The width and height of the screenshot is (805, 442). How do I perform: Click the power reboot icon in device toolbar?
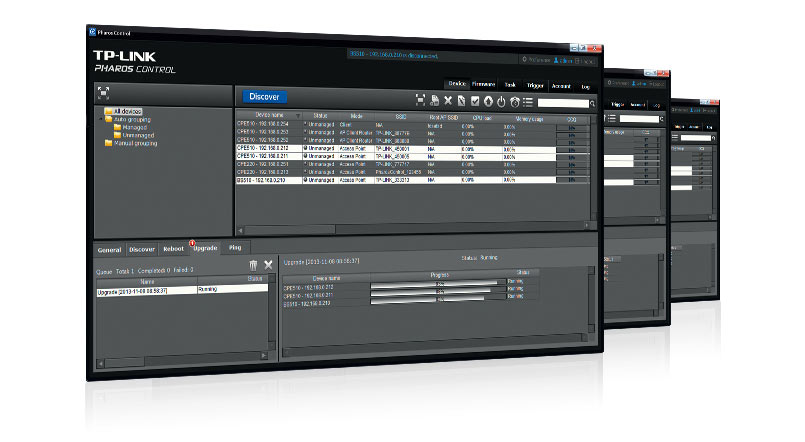(501, 102)
